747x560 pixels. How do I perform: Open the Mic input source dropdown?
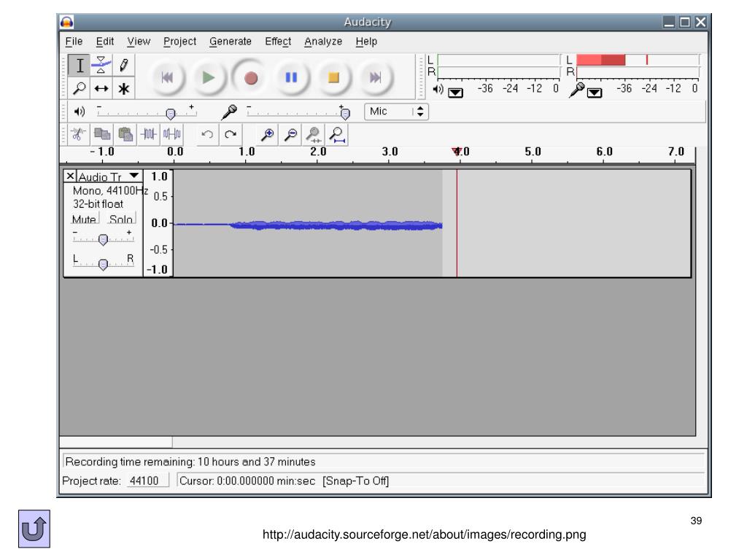pyautogui.click(x=396, y=112)
